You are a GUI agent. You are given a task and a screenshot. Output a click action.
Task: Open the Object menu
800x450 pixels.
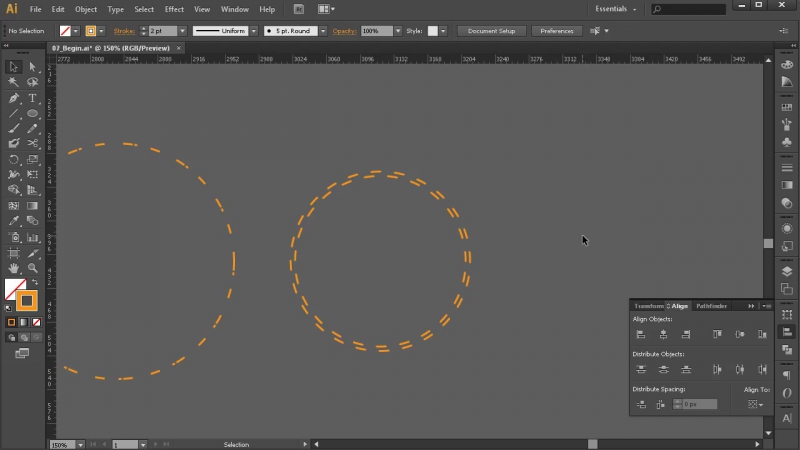[86, 9]
